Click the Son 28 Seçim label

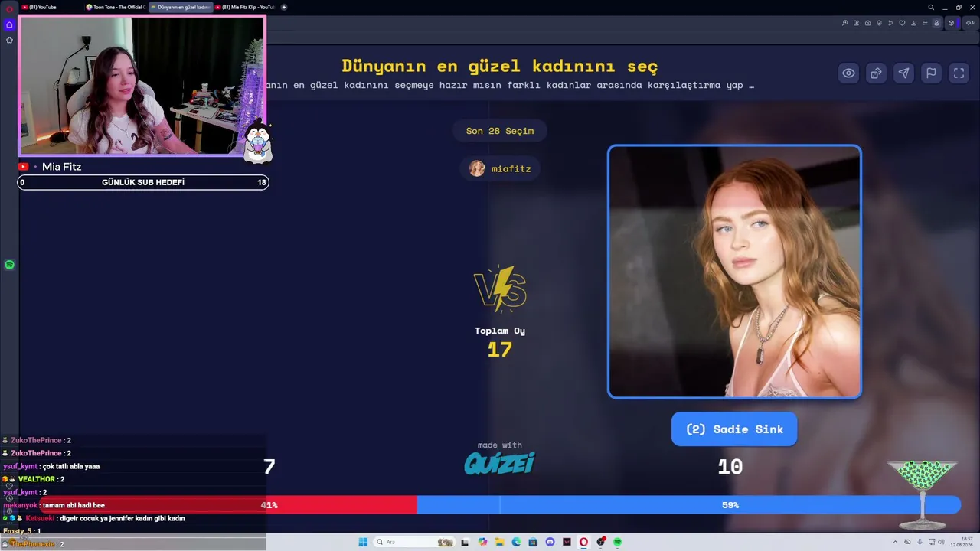click(500, 131)
